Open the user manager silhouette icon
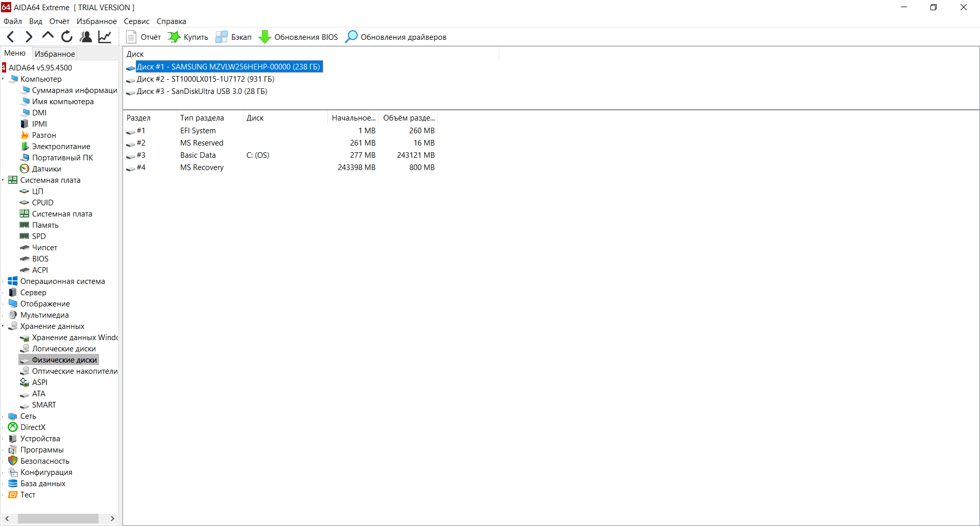Viewport: 980px width, 526px height. pos(86,37)
